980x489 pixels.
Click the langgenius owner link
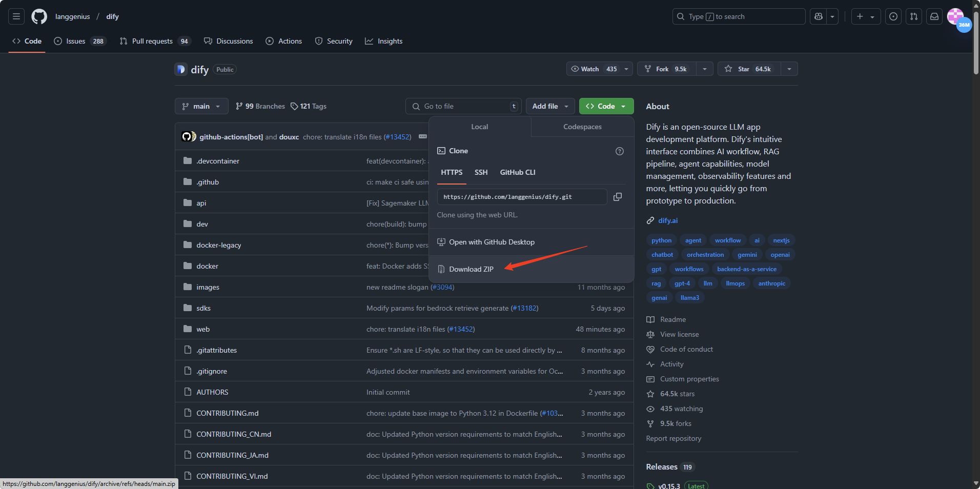pyautogui.click(x=72, y=16)
